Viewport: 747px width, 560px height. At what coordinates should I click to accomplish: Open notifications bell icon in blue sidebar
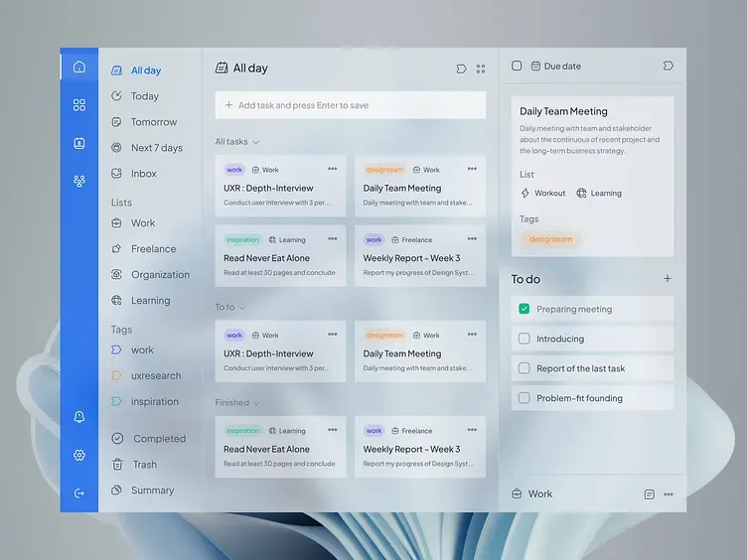pos(79,417)
